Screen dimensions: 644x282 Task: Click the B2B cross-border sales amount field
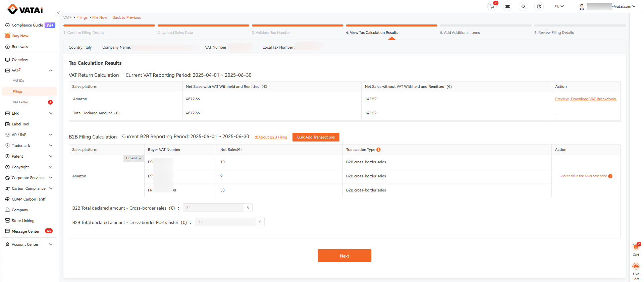[x=213, y=208]
